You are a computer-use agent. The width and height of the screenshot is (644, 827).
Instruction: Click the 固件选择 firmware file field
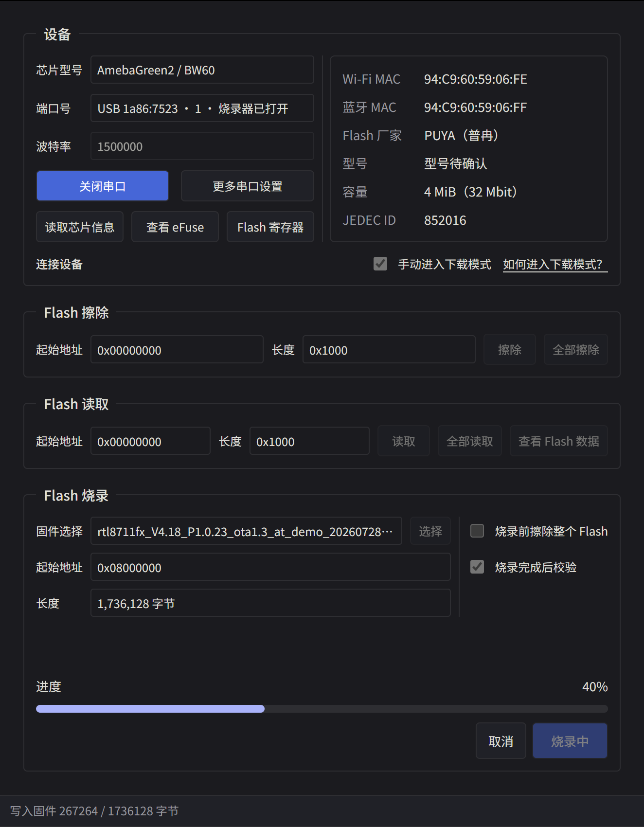click(x=247, y=531)
